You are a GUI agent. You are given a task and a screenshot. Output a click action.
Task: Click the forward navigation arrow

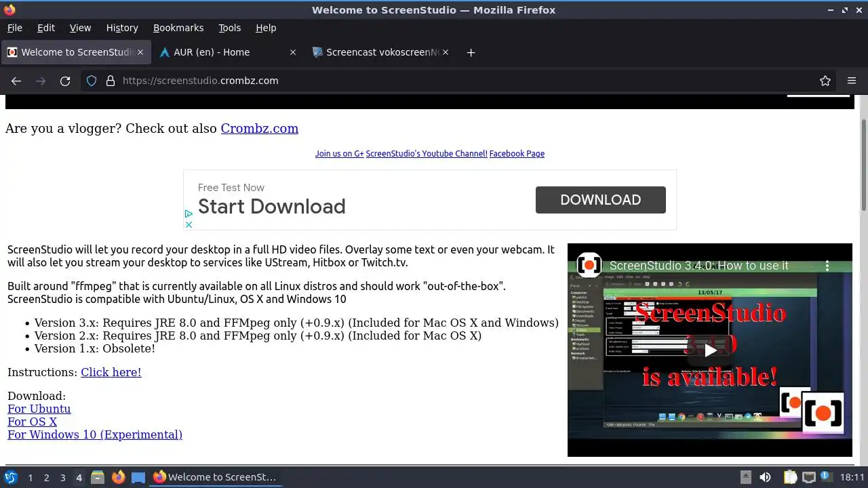pos(41,81)
